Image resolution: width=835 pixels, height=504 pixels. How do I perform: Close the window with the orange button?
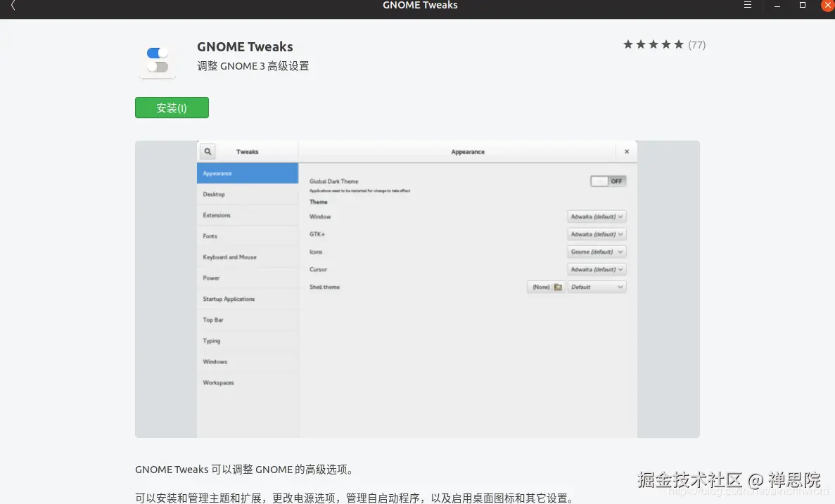(827, 5)
